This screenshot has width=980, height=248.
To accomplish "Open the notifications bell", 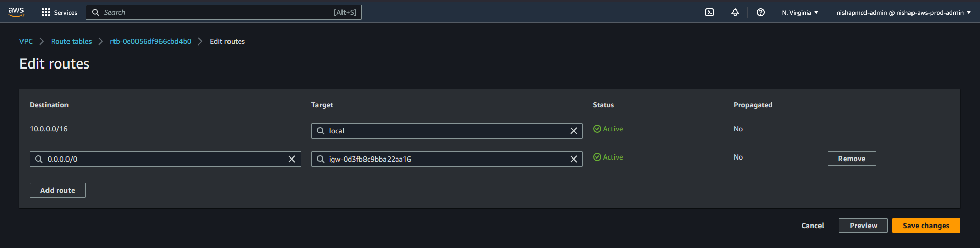I will (735, 12).
